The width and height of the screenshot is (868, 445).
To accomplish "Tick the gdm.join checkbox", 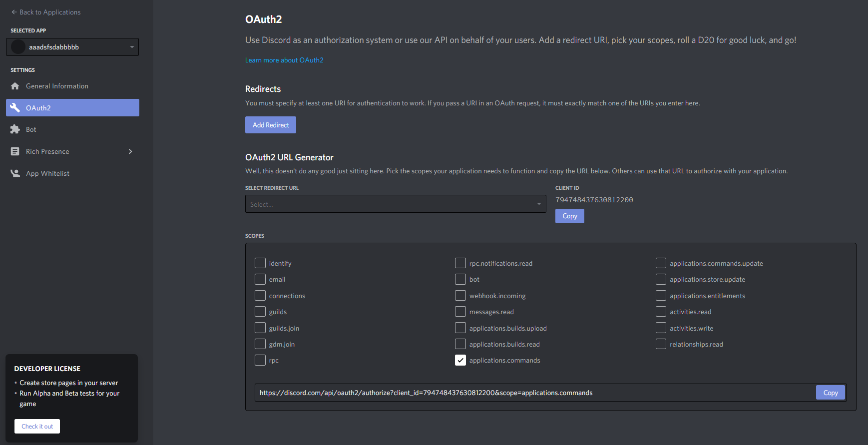I will (260, 344).
